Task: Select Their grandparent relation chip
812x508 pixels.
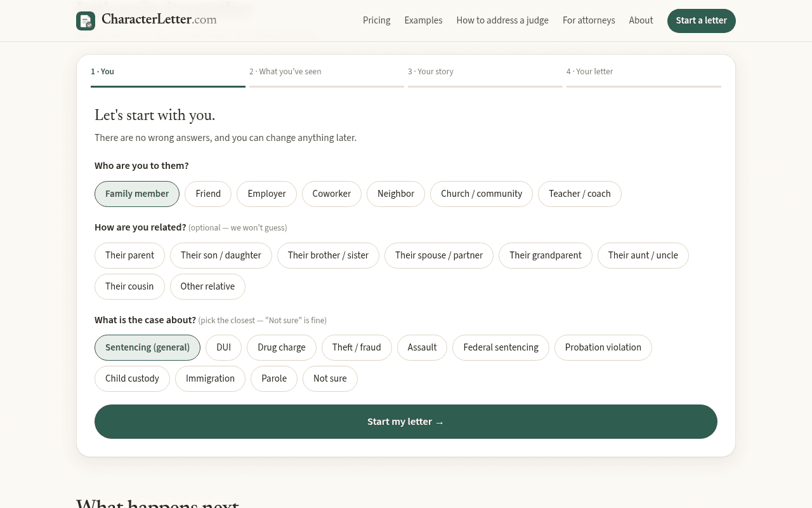Action: click(546, 255)
